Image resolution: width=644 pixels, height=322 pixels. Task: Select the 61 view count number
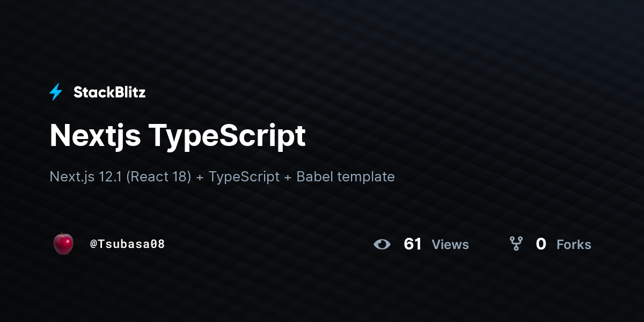413,244
